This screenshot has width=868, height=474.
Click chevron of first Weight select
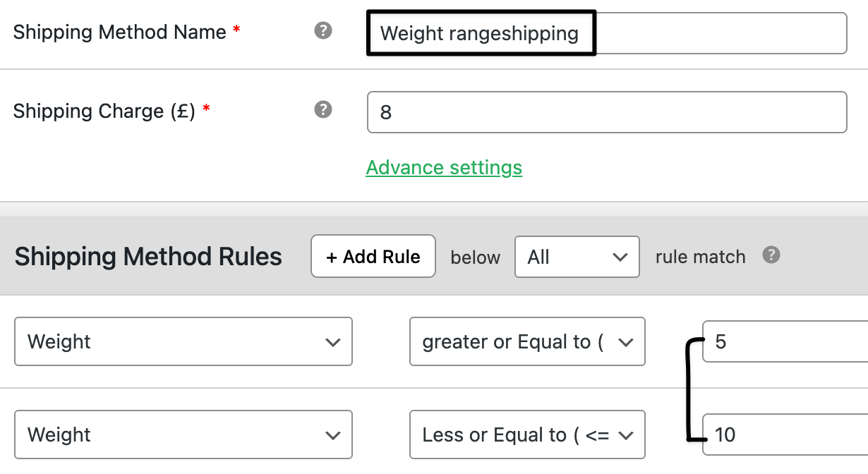coord(333,342)
